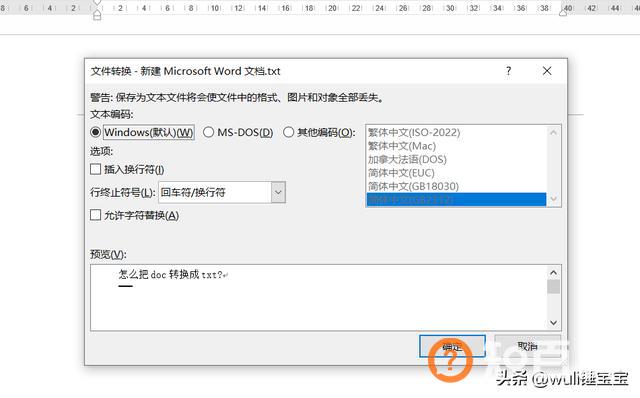Enable the 插入换行符 checkbox
This screenshot has height=398, width=640.
tap(96, 169)
